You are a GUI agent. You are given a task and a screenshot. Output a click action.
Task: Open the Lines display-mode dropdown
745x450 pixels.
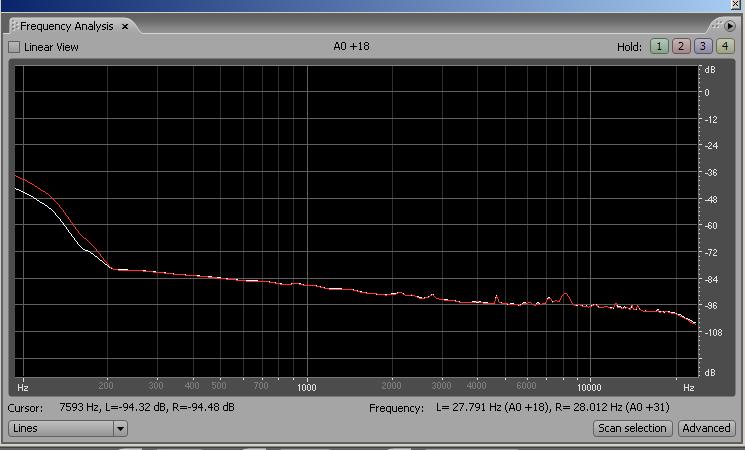67,429
